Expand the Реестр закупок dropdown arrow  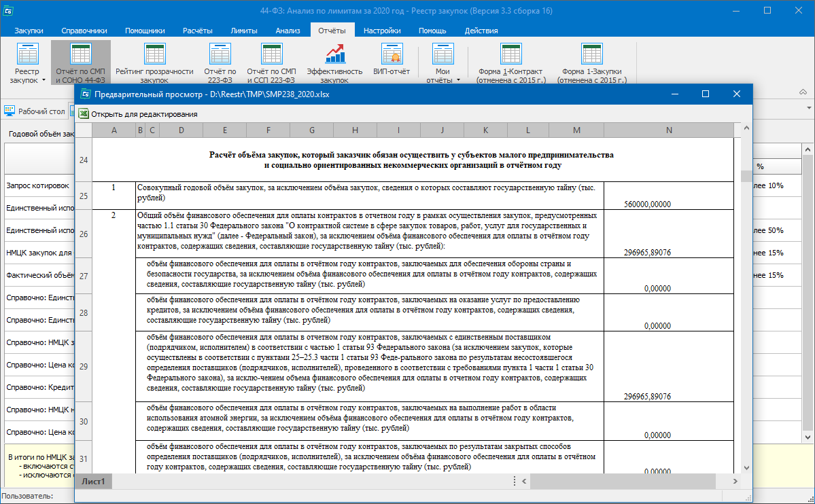pos(44,81)
